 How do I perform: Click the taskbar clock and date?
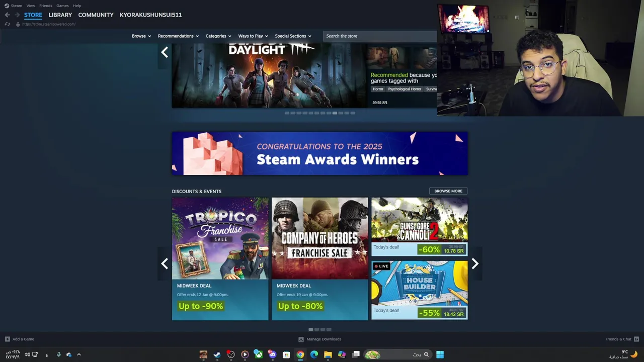[x=13, y=354]
